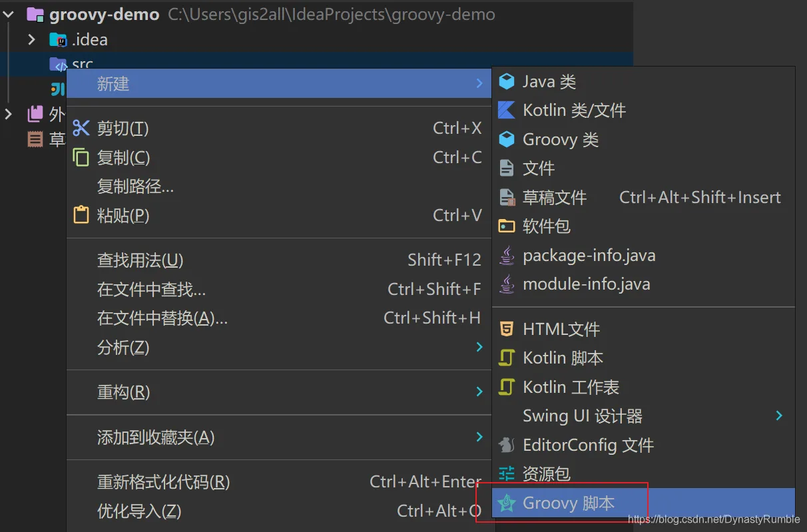Click the Java 类 icon
Screen dimensions: 807x532
pos(507,81)
